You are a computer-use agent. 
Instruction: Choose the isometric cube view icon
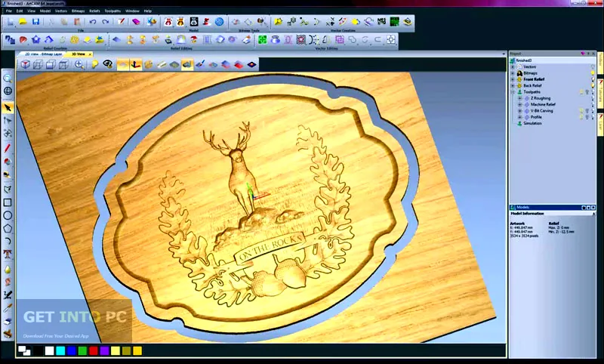(26, 64)
